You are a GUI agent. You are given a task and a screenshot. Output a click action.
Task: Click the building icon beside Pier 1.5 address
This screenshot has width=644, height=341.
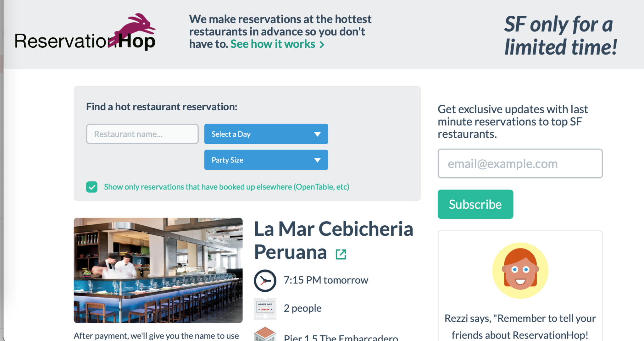tap(265, 334)
